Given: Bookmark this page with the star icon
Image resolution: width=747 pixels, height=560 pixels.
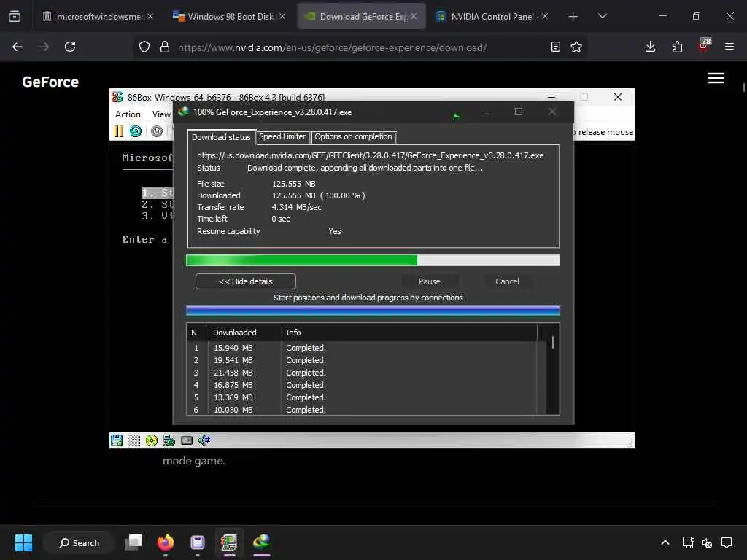Looking at the screenshot, I should [x=576, y=47].
